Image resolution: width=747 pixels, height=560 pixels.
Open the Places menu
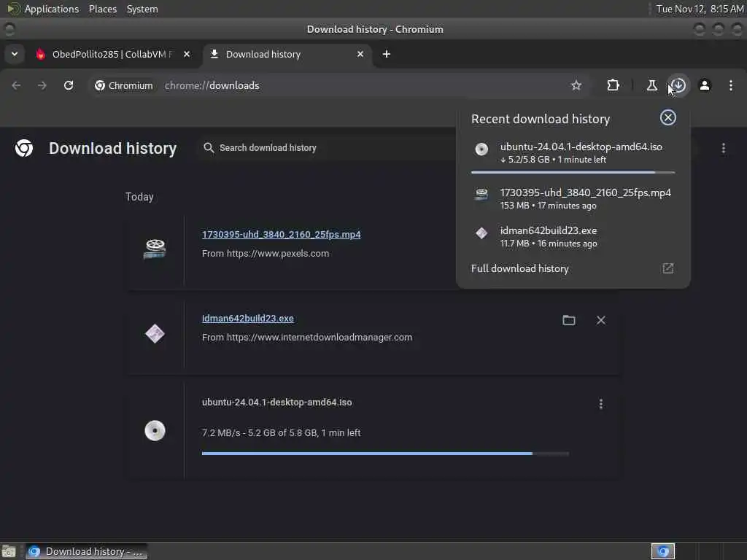click(x=103, y=9)
